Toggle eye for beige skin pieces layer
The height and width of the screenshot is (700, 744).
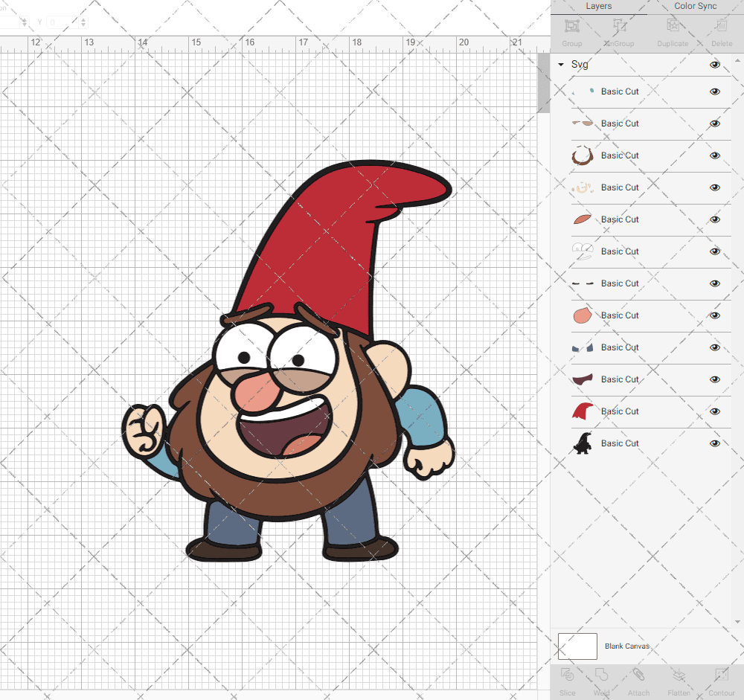(x=714, y=187)
